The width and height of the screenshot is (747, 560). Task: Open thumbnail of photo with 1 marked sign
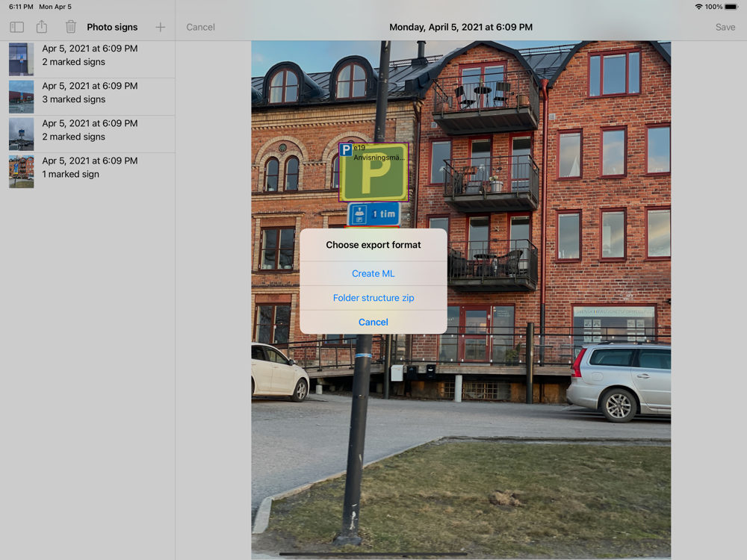tap(22, 172)
